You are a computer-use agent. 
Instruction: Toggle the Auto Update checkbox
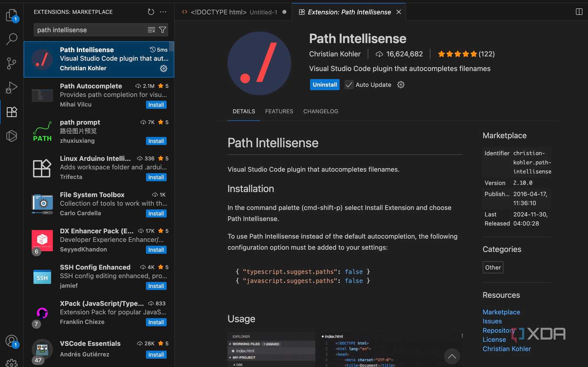(x=349, y=85)
